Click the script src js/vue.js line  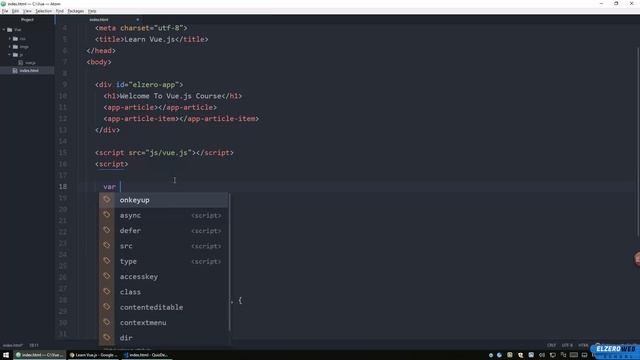164,153
